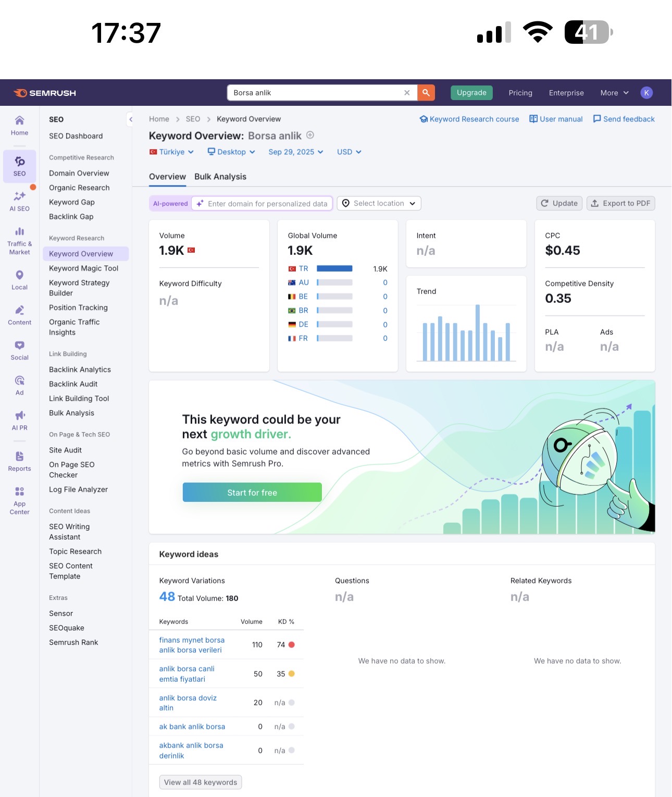Click the 48 keyword variations count
672x797 pixels.
tap(167, 597)
